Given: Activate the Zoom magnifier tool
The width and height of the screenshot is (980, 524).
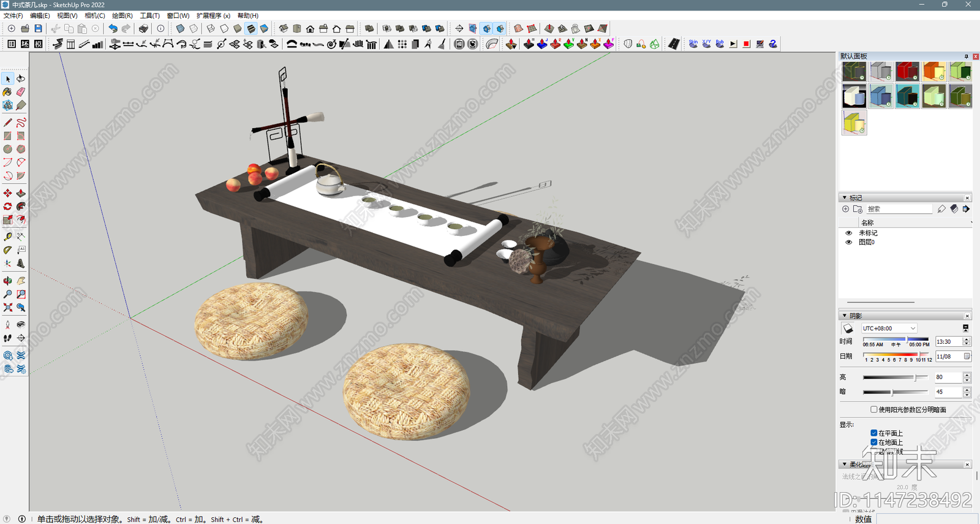Looking at the screenshot, I should pyautogui.click(x=8, y=294).
